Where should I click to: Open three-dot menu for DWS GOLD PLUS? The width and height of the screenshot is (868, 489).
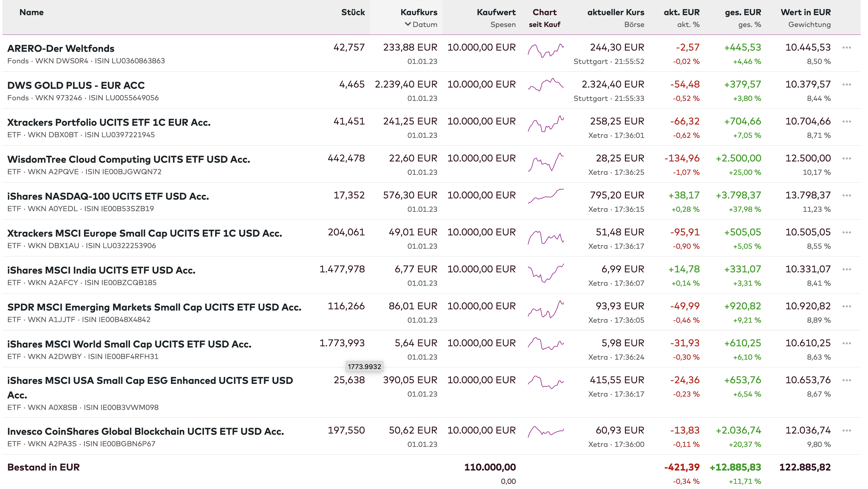point(846,85)
